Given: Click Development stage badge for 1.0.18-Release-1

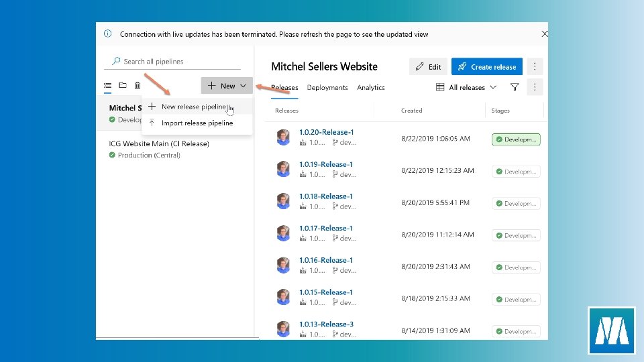Looking at the screenshot, I should [516, 204].
